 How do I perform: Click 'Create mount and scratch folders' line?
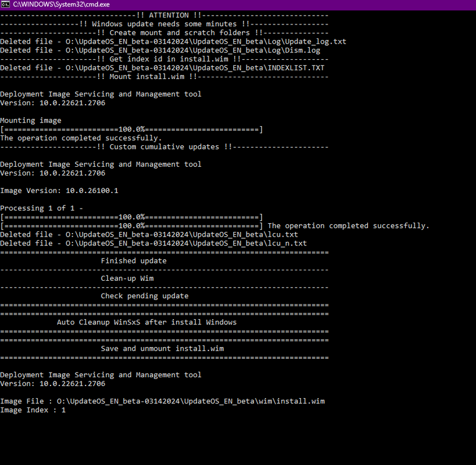point(164,33)
